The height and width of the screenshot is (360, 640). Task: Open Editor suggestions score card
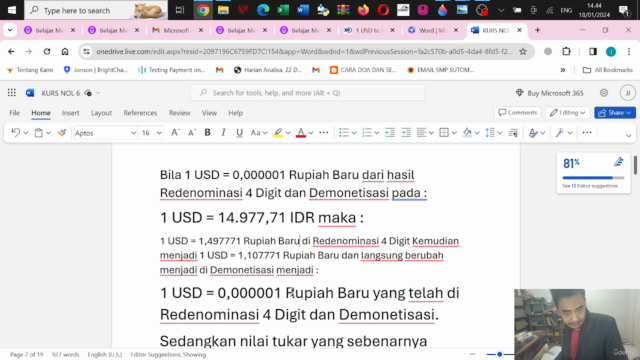pyautogui.click(x=593, y=173)
